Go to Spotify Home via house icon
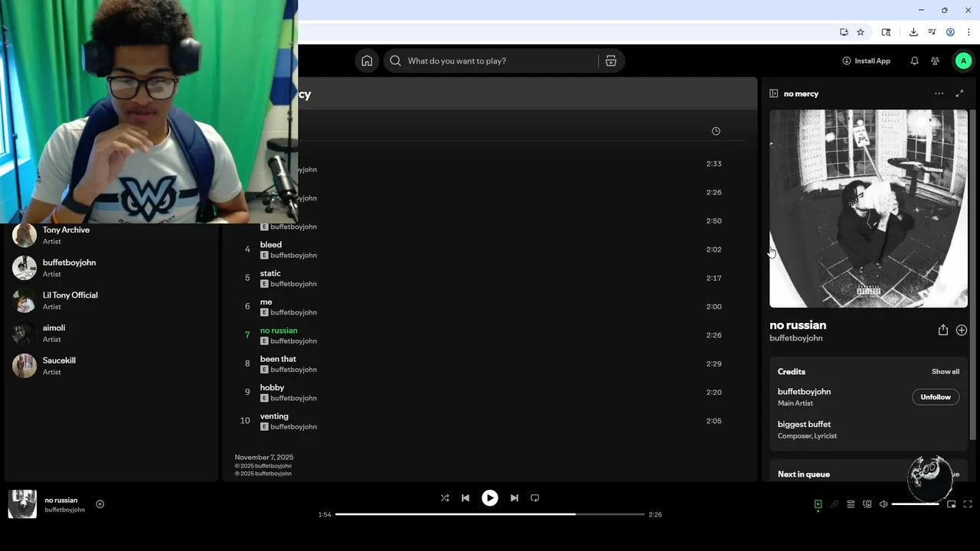This screenshot has width=980, height=551. tap(367, 61)
